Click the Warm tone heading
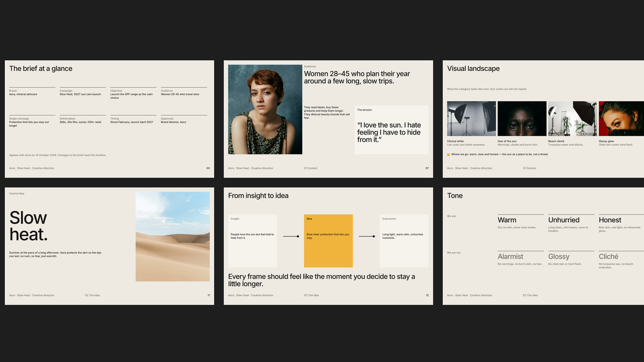This screenshot has height=362, width=644. 507,220
